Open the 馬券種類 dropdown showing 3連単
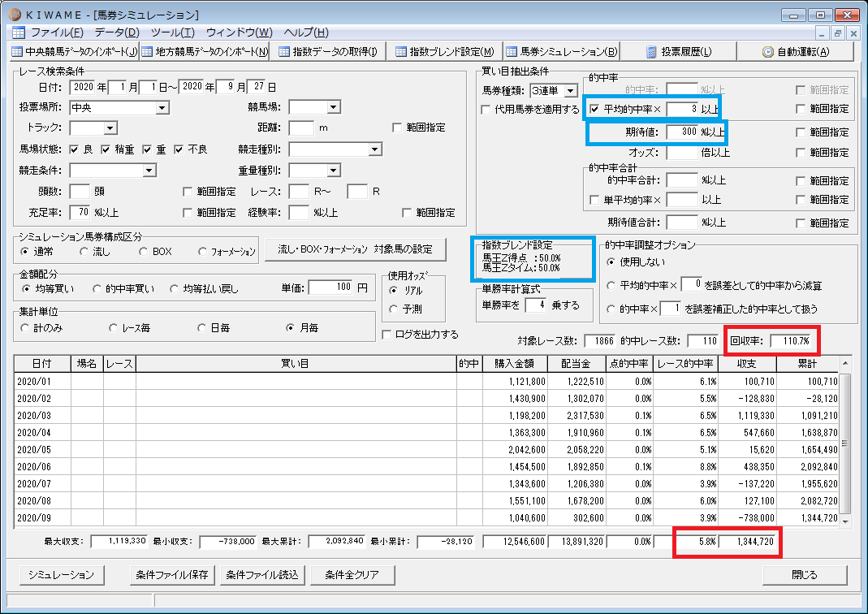Image resolution: width=868 pixels, height=614 pixels. point(571,91)
